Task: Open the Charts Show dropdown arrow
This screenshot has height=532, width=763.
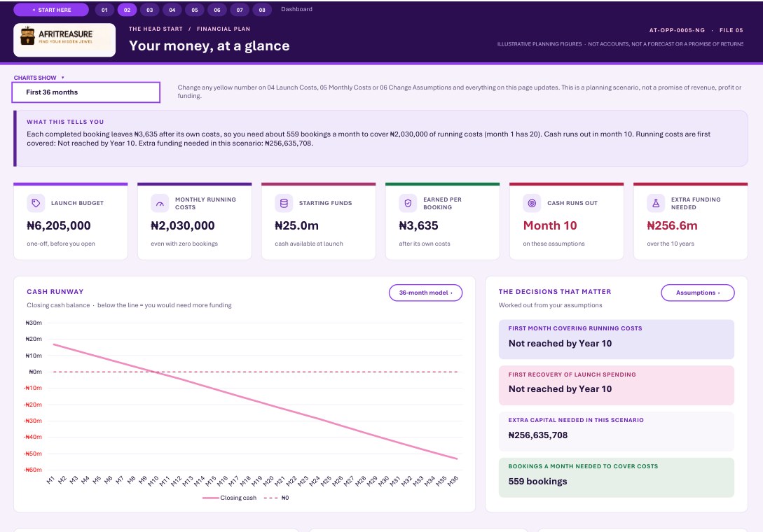Action: pos(63,78)
